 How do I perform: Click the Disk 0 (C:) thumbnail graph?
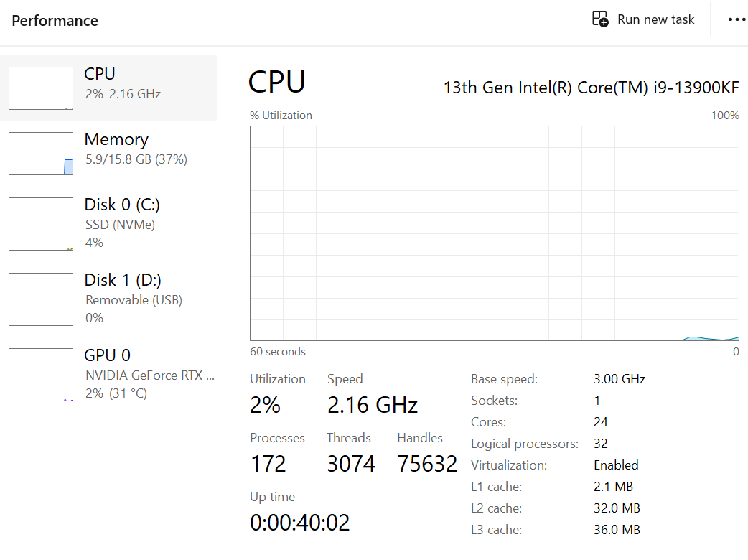[41, 224]
